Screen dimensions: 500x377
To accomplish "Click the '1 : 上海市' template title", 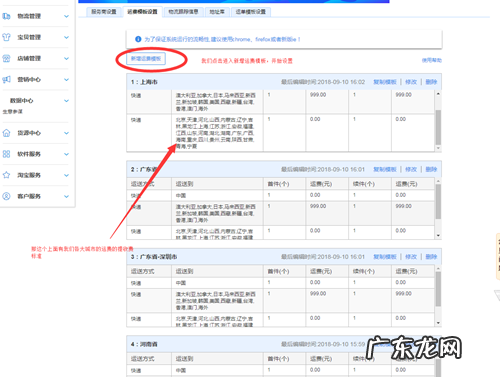I will point(144,82).
